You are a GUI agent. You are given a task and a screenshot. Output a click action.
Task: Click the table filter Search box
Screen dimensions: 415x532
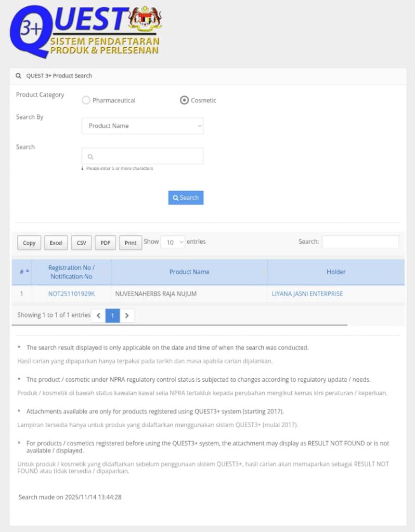click(x=360, y=242)
